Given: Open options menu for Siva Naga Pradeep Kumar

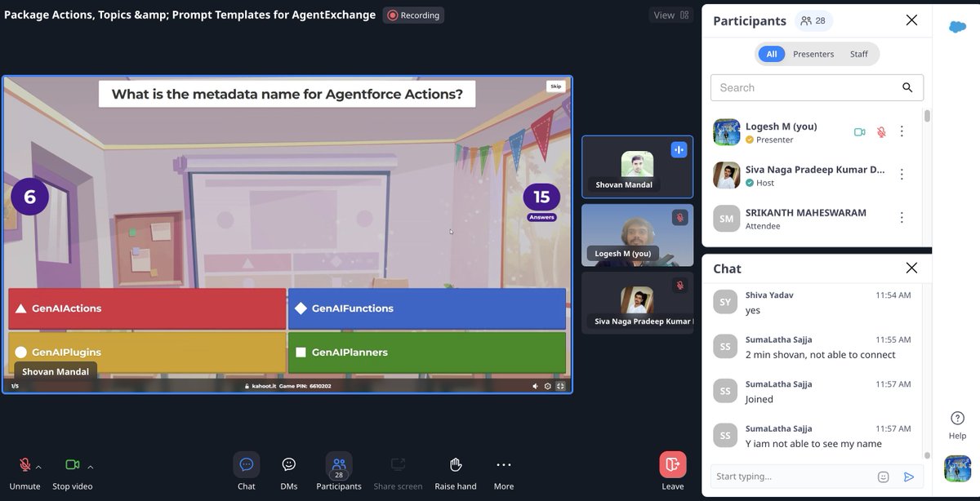Looking at the screenshot, I should point(902,175).
